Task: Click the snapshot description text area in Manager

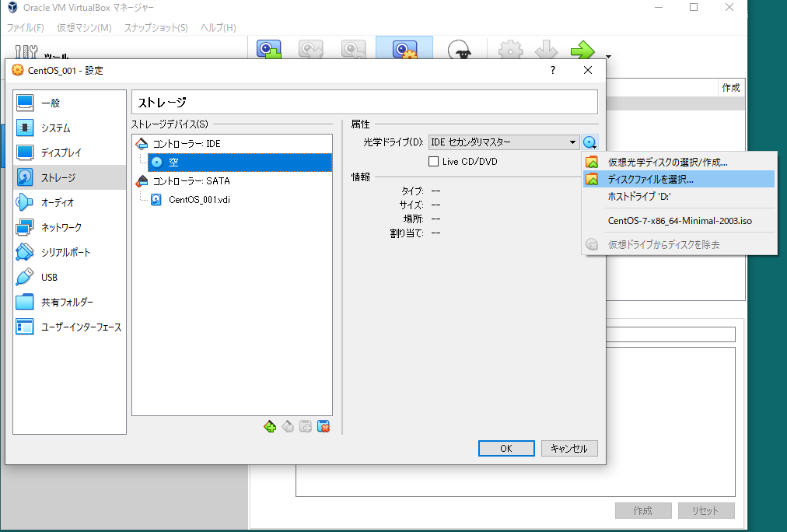Action: [x=670, y=422]
